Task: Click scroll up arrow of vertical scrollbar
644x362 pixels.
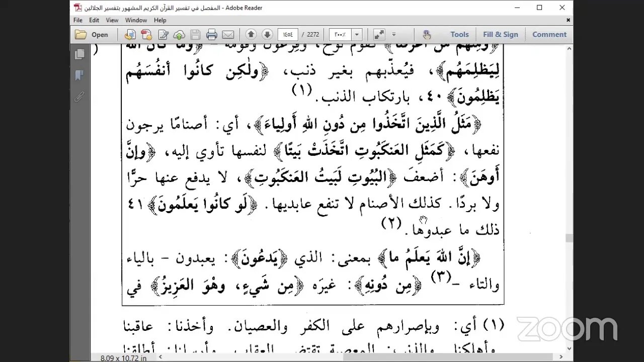Action: tap(569, 48)
